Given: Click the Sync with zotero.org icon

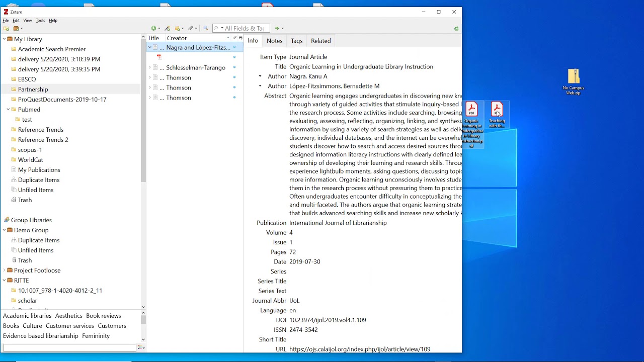Looking at the screenshot, I should click(x=456, y=29).
